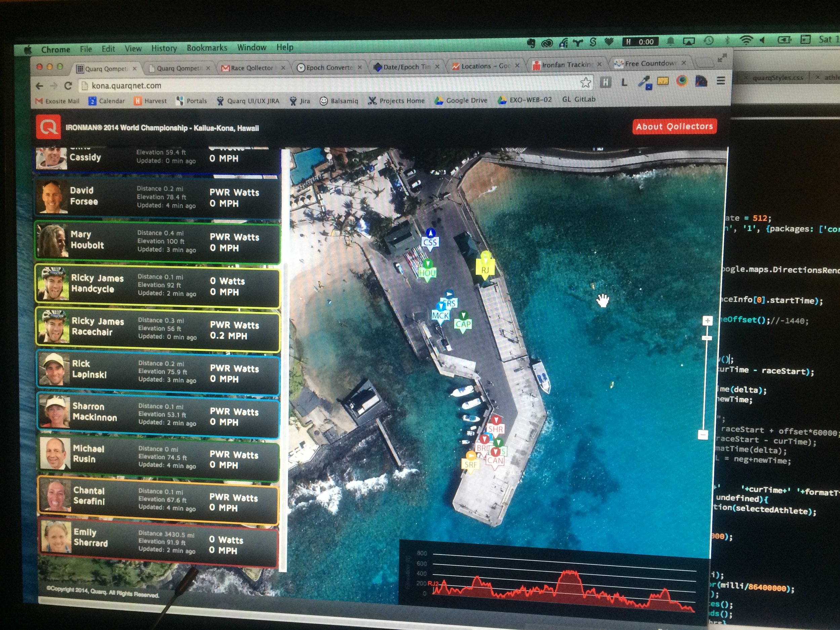Viewport: 840px width, 630px height.
Task: Reload the kona.quarqnet.com page
Action: coord(68,86)
